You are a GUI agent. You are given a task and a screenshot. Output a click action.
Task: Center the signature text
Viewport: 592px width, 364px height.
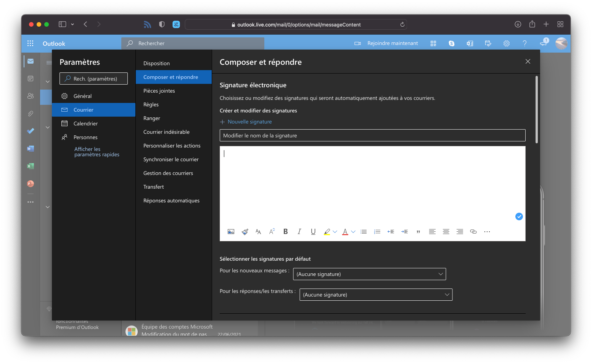[446, 232]
